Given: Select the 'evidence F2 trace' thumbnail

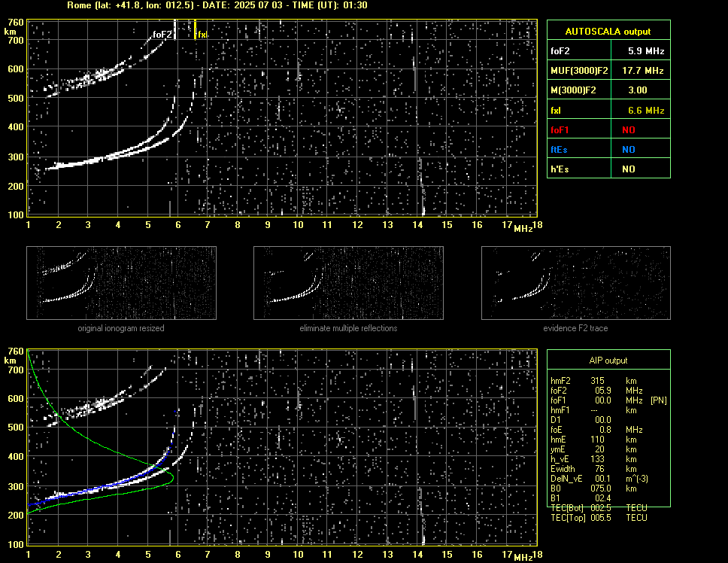Looking at the screenshot, I should pyautogui.click(x=576, y=283).
